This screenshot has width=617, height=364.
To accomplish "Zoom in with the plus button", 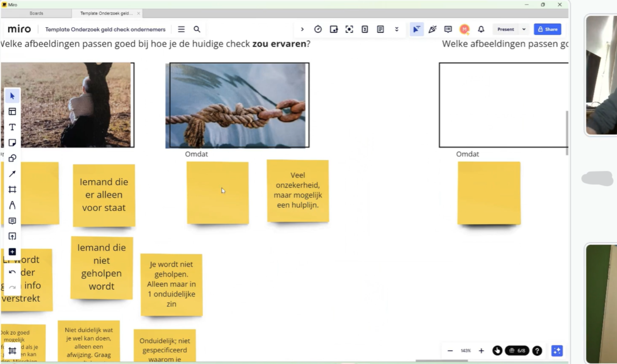I will click(x=481, y=351).
